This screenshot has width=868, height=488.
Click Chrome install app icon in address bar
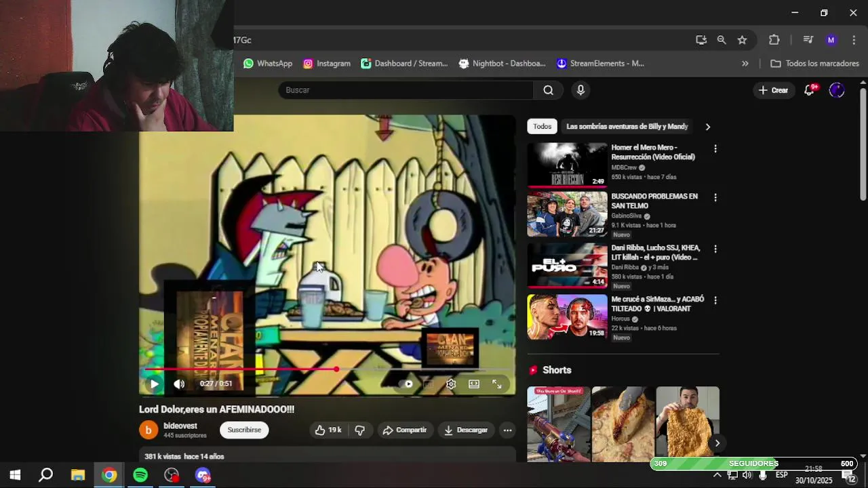pyautogui.click(x=701, y=40)
